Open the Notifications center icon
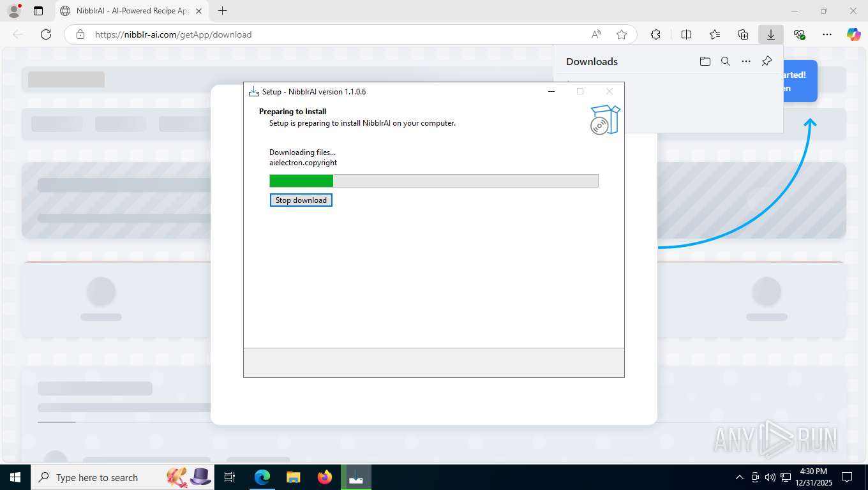This screenshot has width=868, height=490. 847,477
